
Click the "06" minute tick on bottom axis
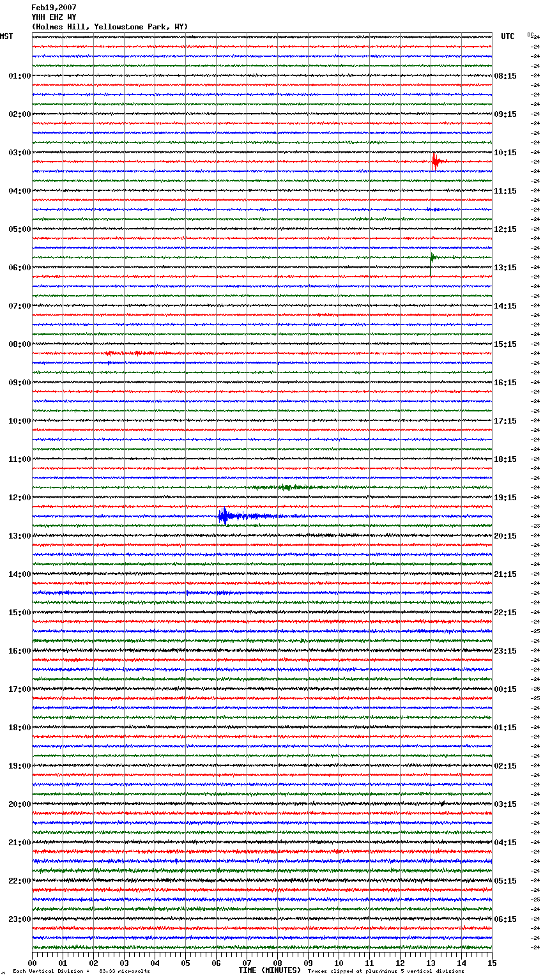pos(216,963)
